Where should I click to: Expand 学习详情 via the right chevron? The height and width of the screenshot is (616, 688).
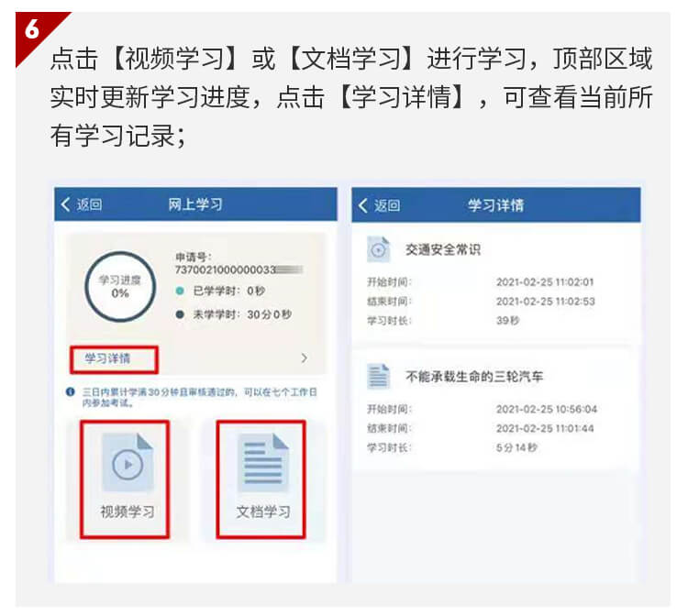click(x=304, y=358)
